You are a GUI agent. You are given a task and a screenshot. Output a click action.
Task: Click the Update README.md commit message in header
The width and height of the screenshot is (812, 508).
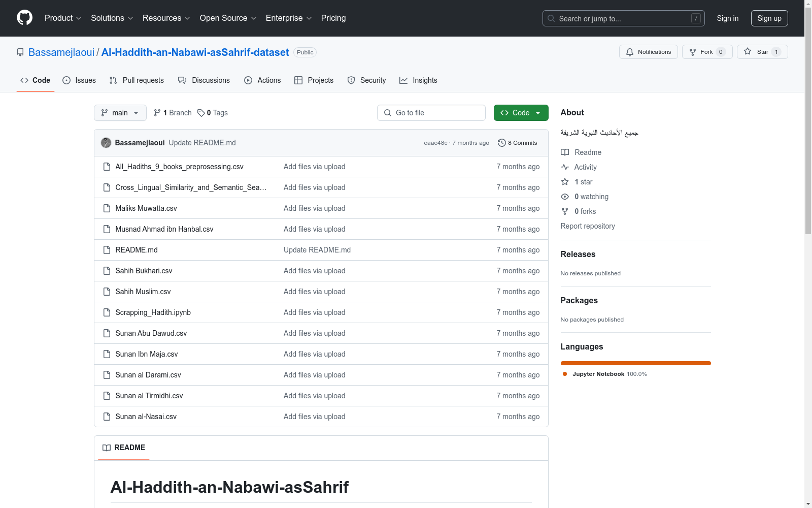[202, 143]
